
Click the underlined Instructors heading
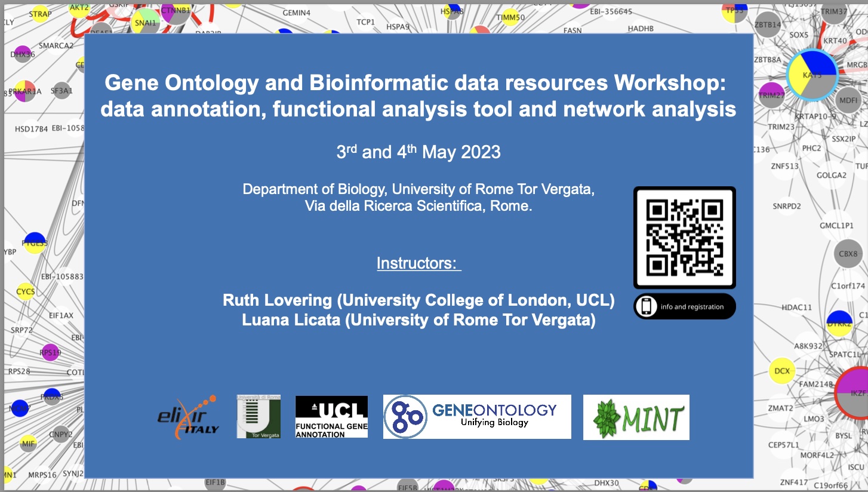pyautogui.click(x=418, y=263)
